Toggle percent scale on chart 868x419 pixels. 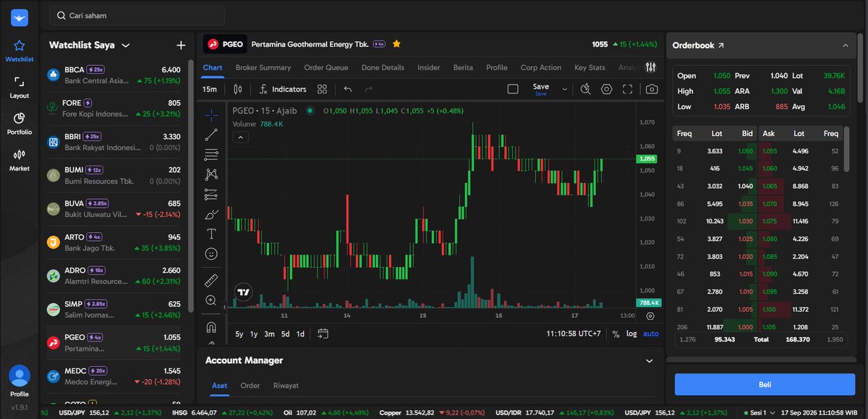[x=616, y=334]
